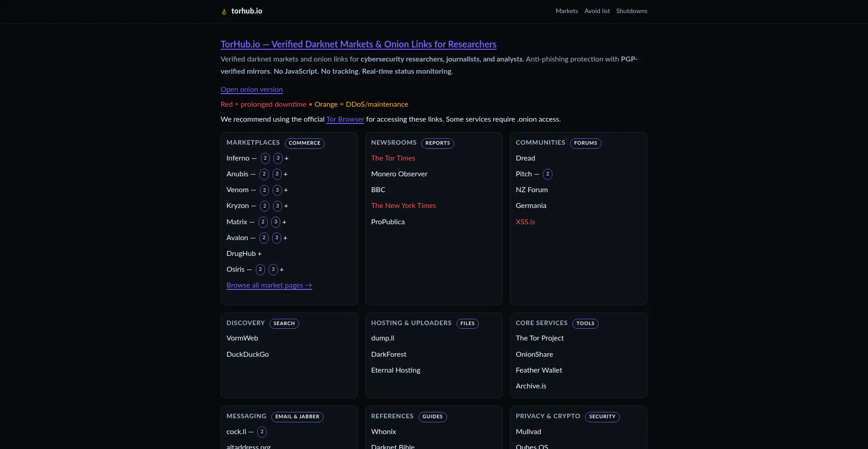
Task: Open the Shutdowns nav item
Action: (632, 11)
